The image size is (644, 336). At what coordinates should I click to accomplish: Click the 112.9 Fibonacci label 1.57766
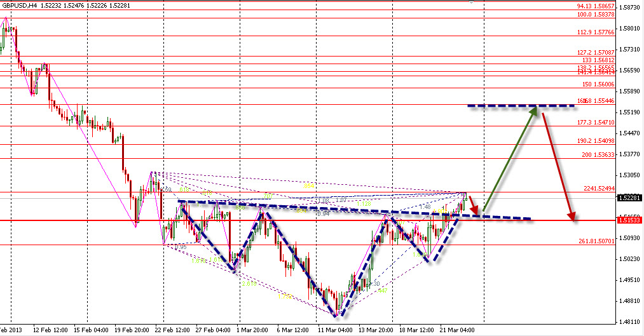point(595,32)
